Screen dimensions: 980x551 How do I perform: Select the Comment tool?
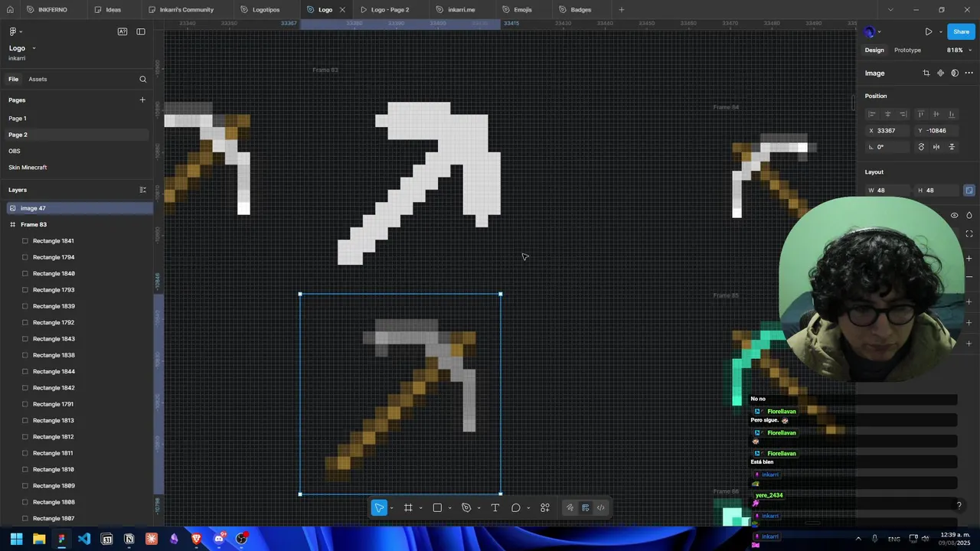coord(516,508)
